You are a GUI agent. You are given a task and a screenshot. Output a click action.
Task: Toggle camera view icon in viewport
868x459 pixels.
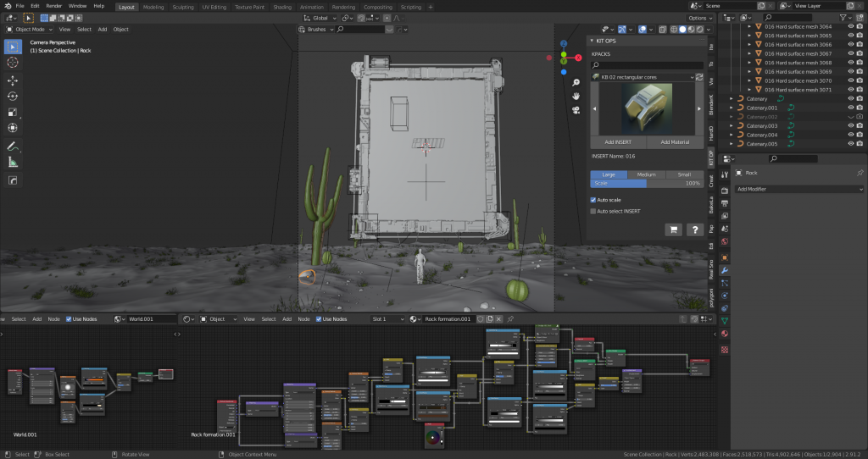tap(576, 110)
